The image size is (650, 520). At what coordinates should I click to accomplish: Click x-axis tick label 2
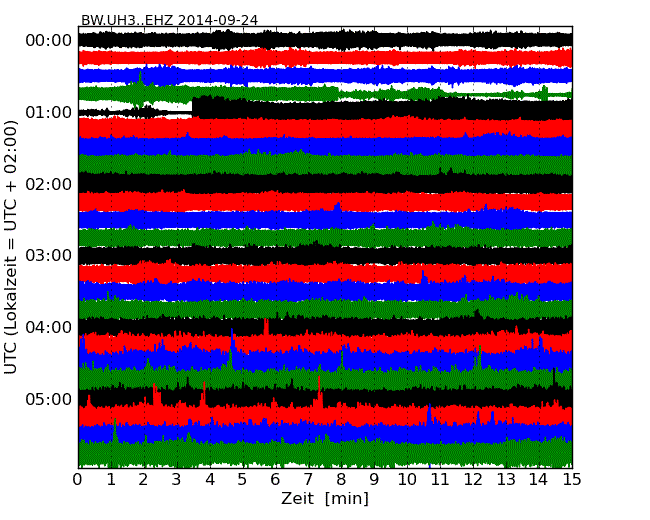point(143,480)
